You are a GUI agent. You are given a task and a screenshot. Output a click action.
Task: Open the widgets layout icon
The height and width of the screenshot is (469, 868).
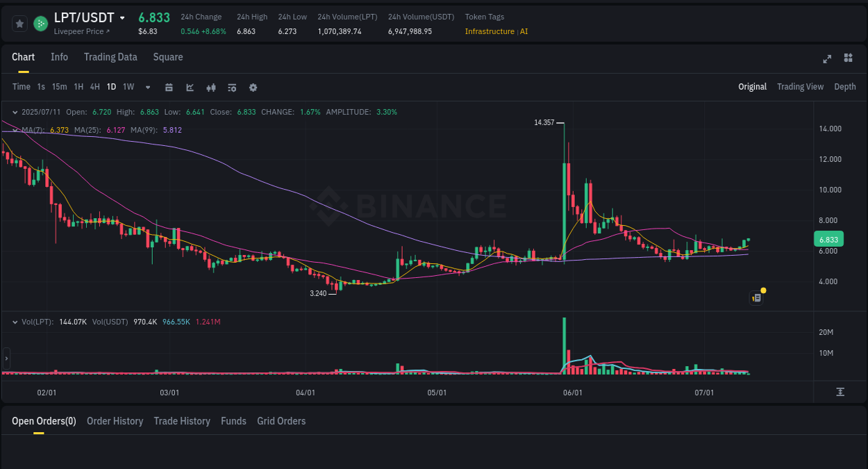(x=848, y=59)
